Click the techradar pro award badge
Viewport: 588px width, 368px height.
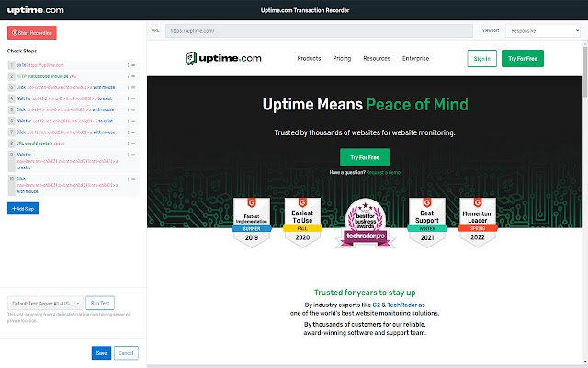pyautogui.click(x=366, y=223)
